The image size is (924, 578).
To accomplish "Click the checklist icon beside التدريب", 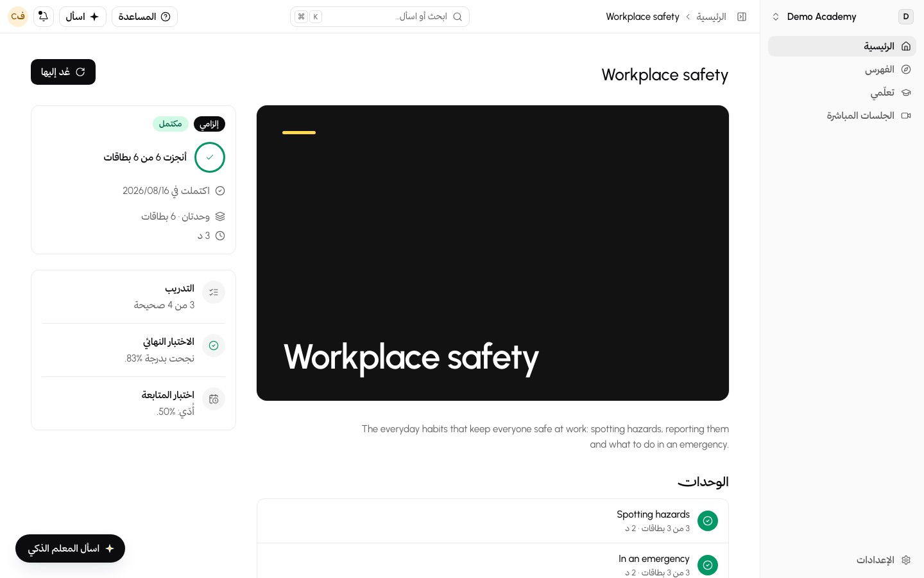I will coord(214,292).
